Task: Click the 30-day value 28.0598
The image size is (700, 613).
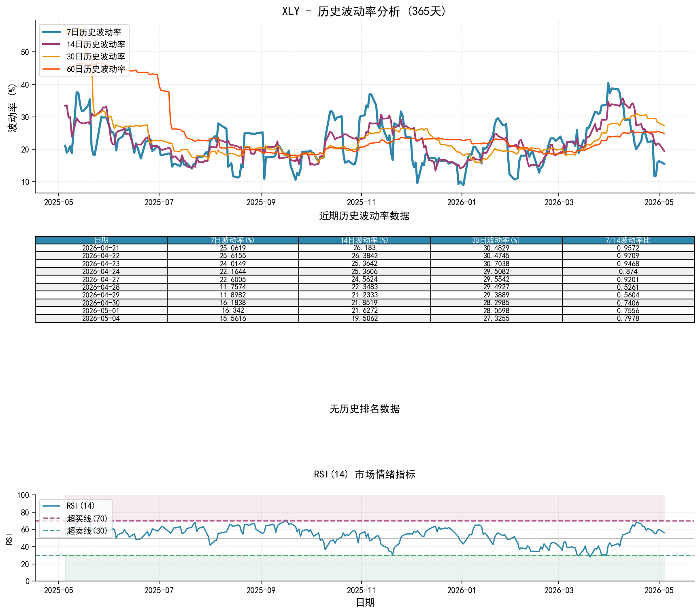Action: (x=496, y=311)
